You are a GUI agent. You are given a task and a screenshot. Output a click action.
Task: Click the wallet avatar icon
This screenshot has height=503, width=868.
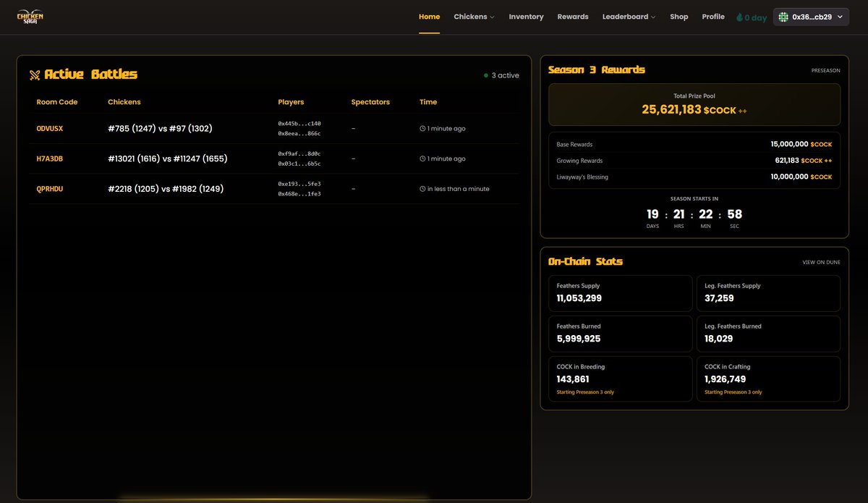[x=783, y=17]
